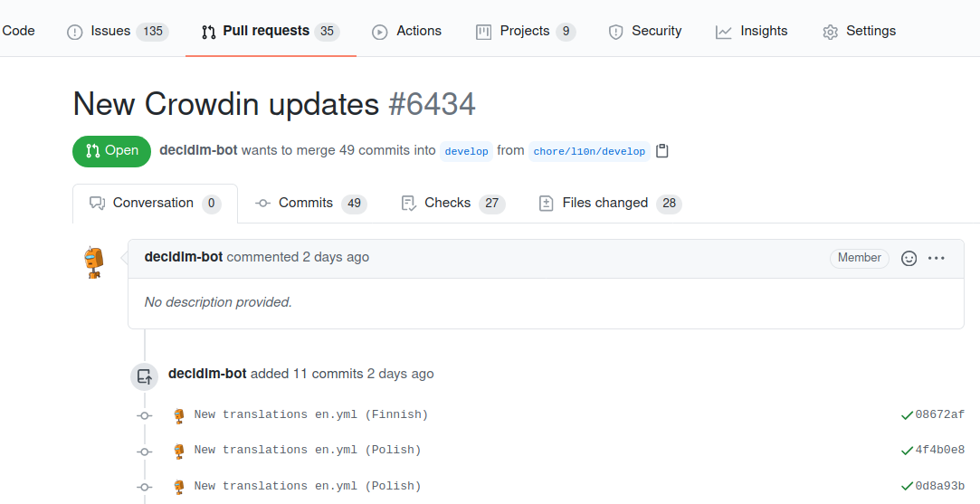
Task: Click the develop base branch link
Action: tap(467, 151)
